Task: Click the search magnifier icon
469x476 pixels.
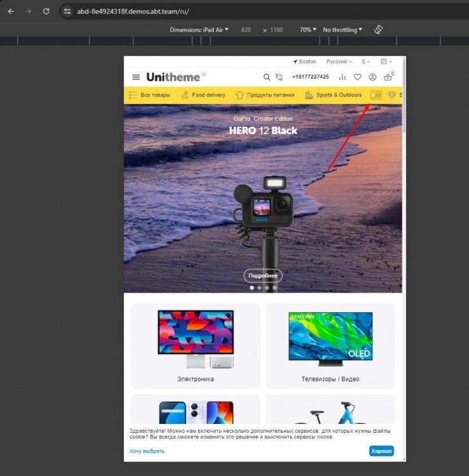Action: 267,77
